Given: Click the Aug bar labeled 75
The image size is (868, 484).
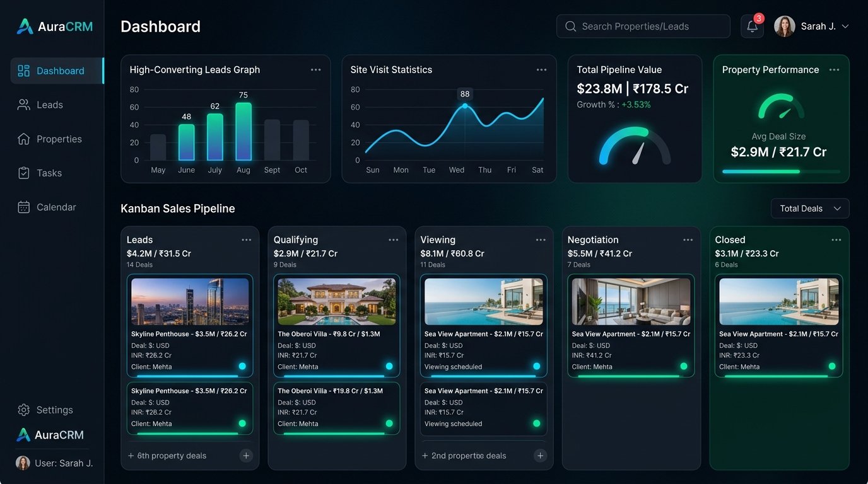Looking at the screenshot, I should coord(243,132).
